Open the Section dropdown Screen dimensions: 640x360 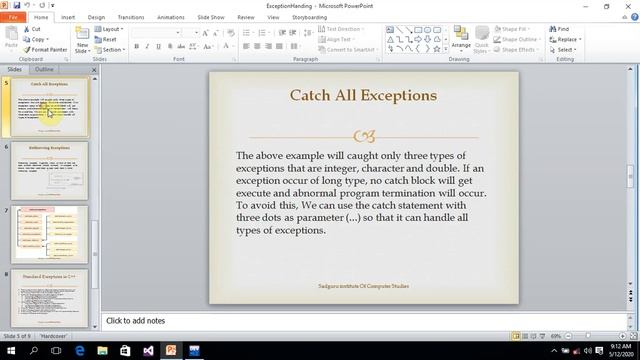(x=110, y=49)
